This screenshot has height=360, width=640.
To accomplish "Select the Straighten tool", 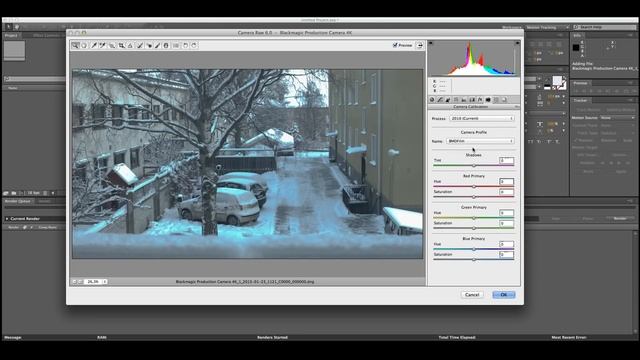I will pyautogui.click(x=130, y=45).
